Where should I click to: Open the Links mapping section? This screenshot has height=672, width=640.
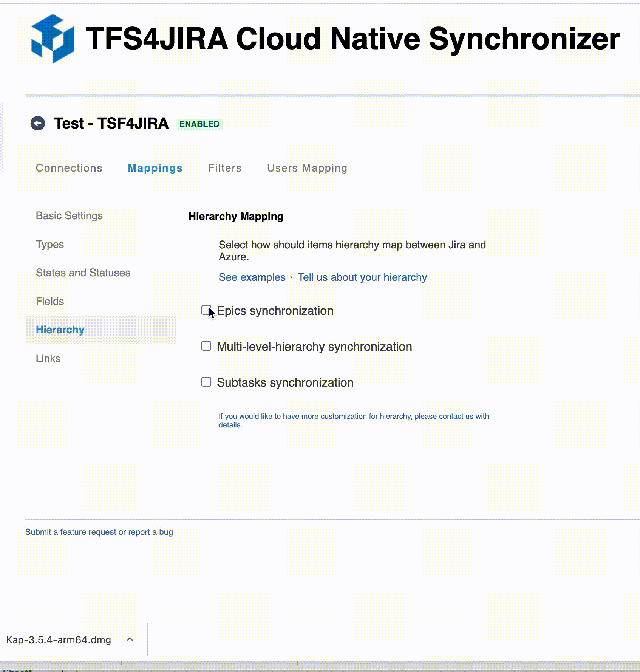(x=48, y=358)
